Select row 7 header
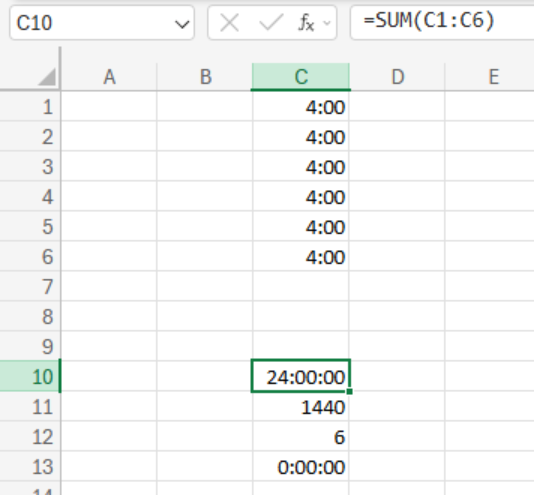534x495 pixels. 30,287
